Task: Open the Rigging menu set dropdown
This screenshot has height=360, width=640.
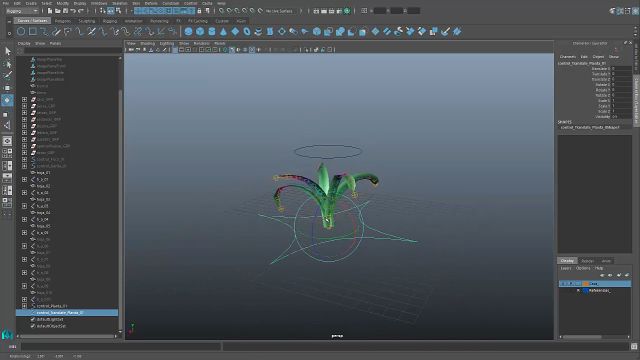Action: click(x=22, y=11)
